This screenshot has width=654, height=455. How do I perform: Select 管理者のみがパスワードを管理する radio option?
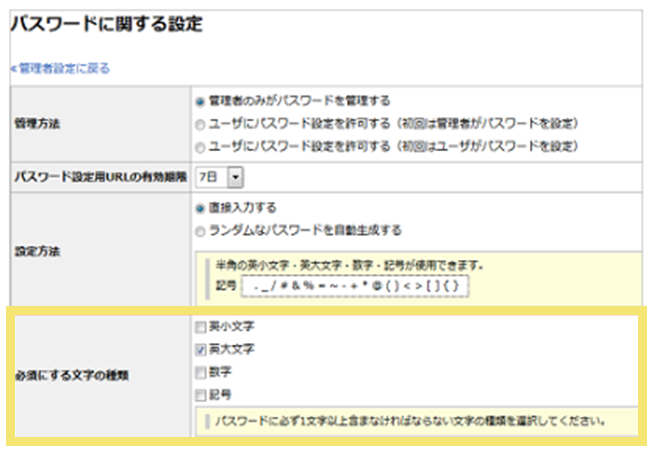[201, 101]
